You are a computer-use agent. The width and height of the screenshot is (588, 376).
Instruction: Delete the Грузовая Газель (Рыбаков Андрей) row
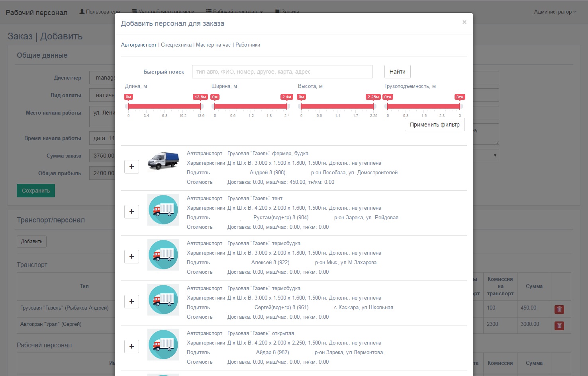pyautogui.click(x=559, y=309)
